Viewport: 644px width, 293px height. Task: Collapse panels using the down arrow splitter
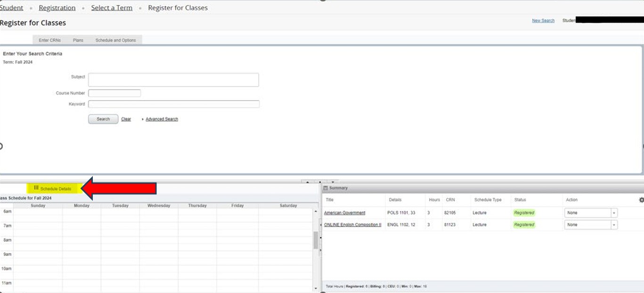click(333, 182)
